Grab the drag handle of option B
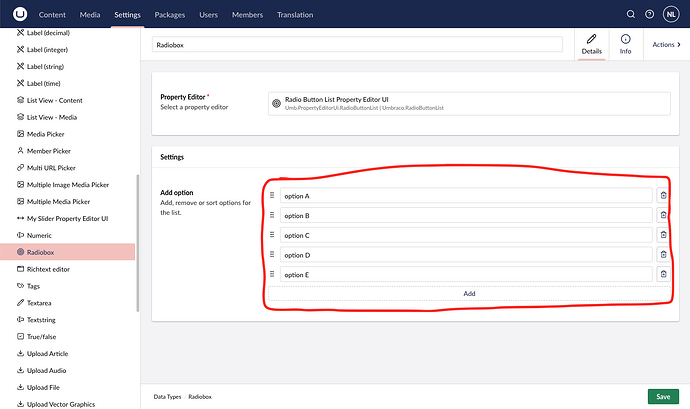The width and height of the screenshot is (690, 409). (272, 215)
